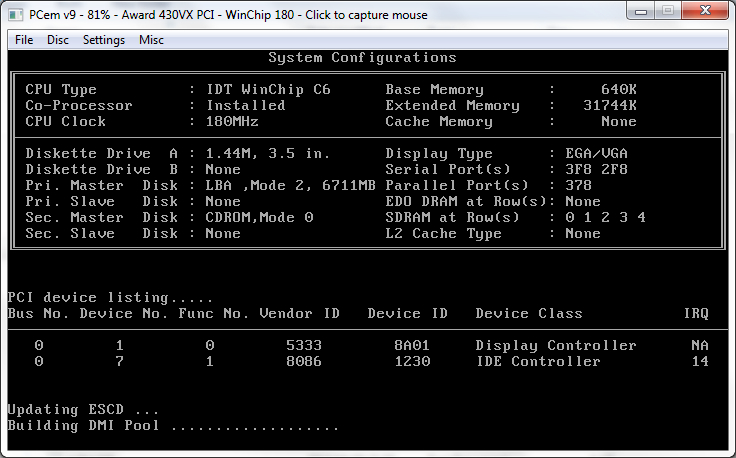This screenshot has height=458, width=736.
Task: Click the 'System Configurations' heading
Action: click(362, 58)
